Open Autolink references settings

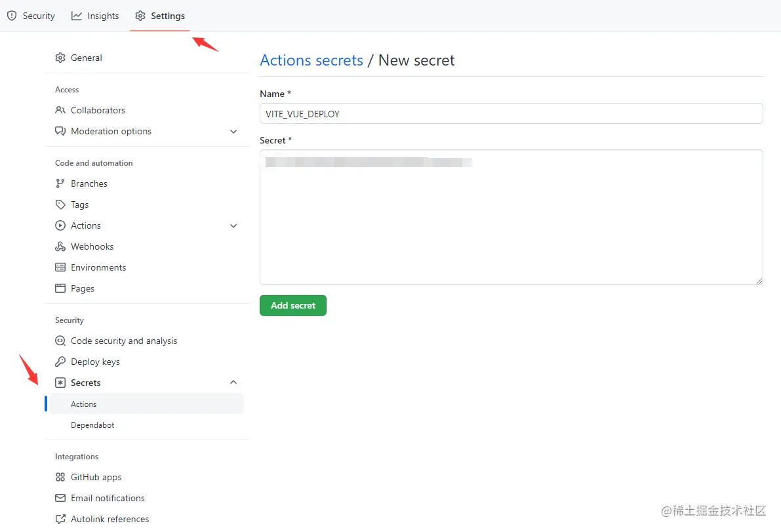147,519
